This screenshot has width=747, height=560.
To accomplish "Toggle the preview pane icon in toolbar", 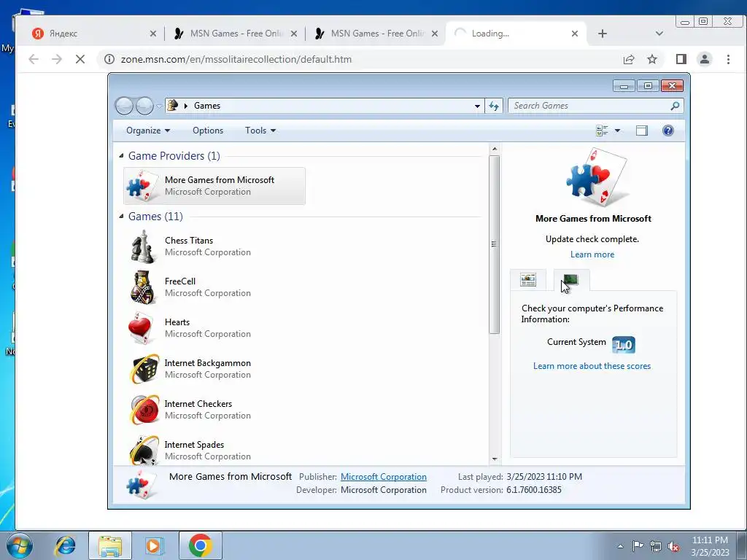I will click(x=642, y=131).
